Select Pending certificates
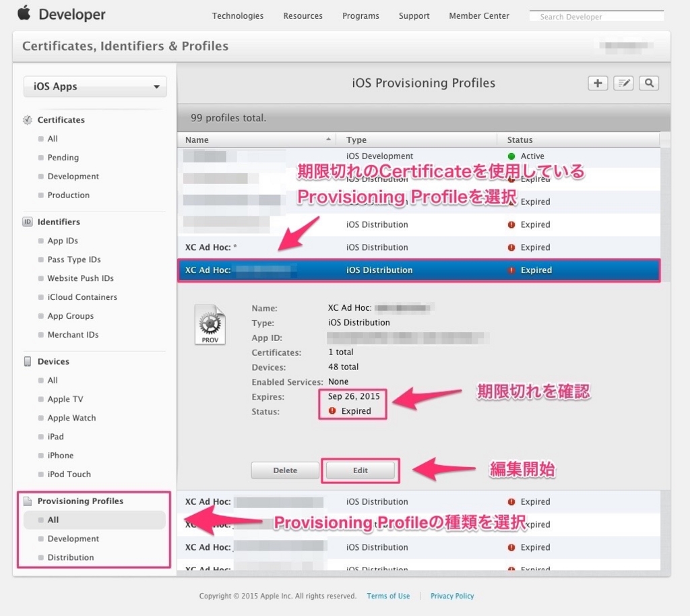The width and height of the screenshot is (690, 616). [x=63, y=158]
